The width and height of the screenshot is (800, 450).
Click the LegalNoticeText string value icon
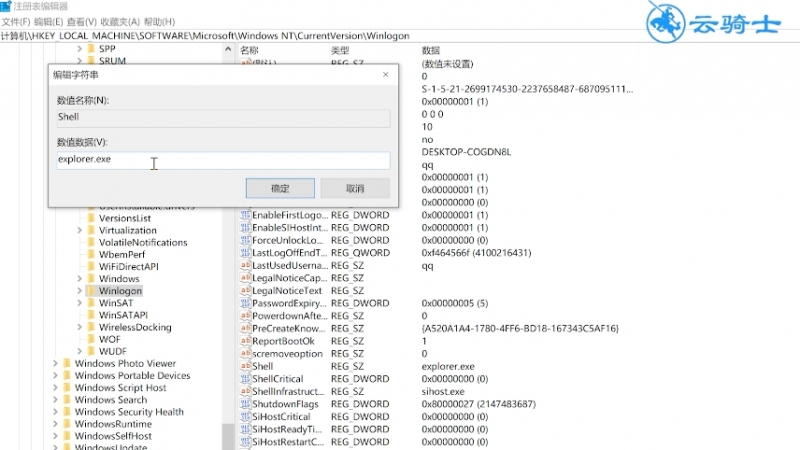[x=245, y=290]
